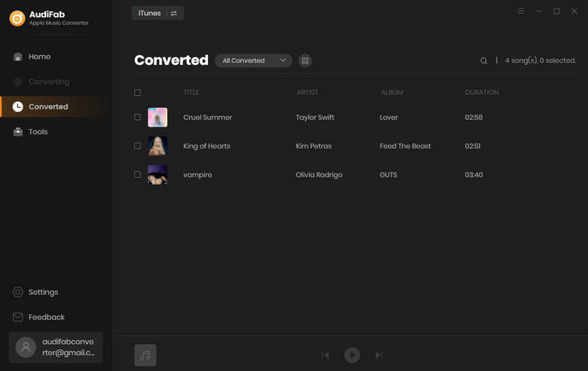Click the ALBUM column header
The width and height of the screenshot is (588, 371).
point(392,92)
